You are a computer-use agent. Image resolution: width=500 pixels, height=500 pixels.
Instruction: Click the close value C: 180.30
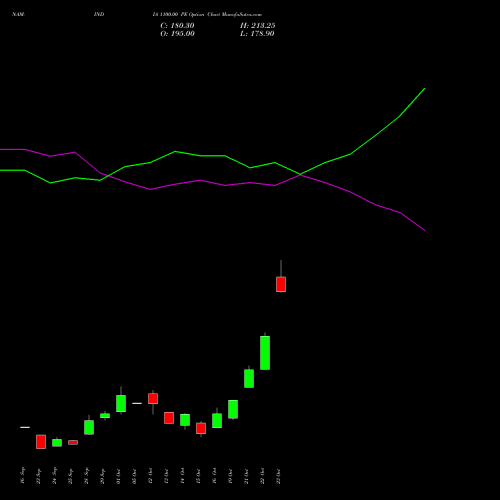[x=177, y=26]
